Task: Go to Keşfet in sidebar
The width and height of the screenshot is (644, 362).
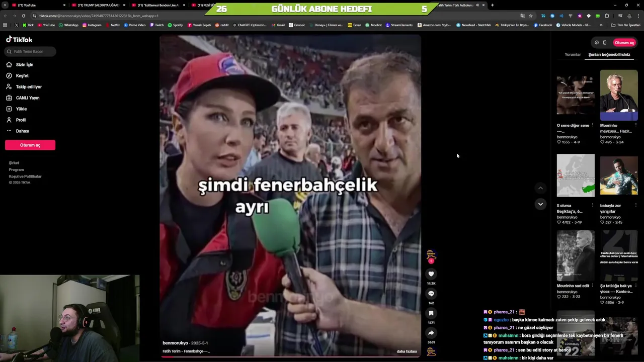Action: point(18,75)
